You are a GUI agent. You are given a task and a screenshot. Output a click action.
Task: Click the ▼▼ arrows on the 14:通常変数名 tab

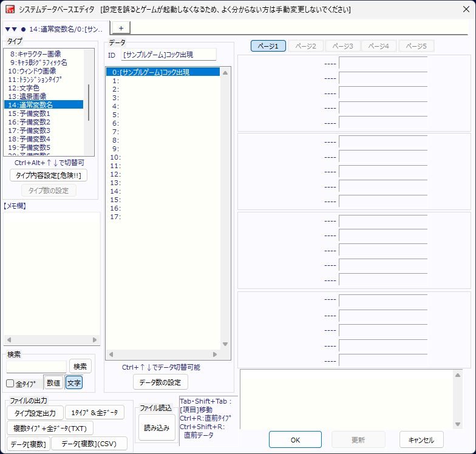point(11,29)
